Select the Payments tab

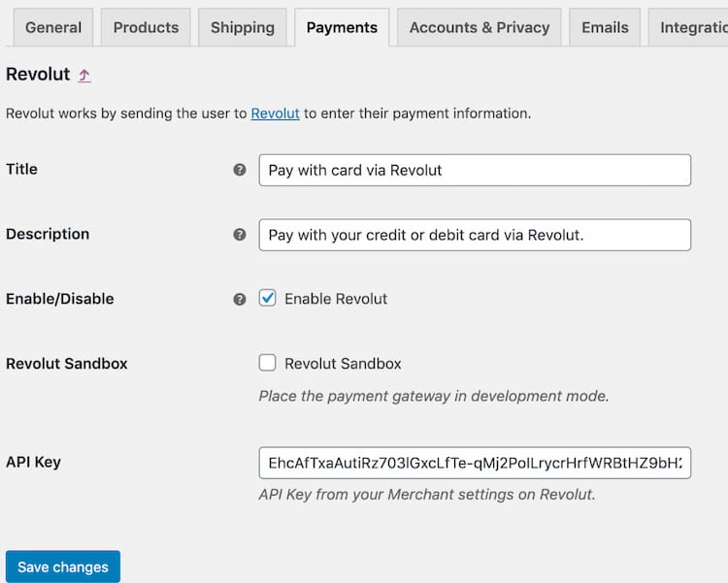pos(342,27)
